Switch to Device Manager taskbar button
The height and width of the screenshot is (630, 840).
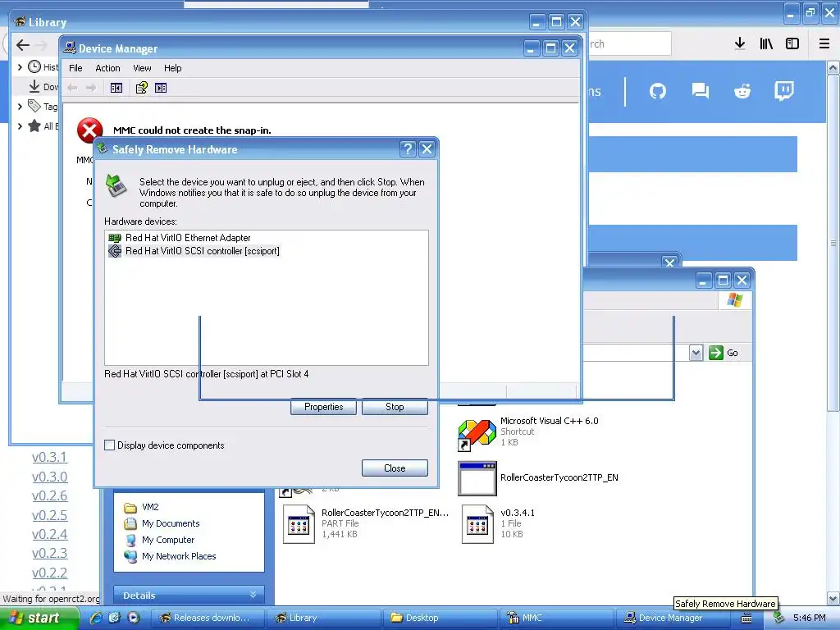click(x=673, y=618)
